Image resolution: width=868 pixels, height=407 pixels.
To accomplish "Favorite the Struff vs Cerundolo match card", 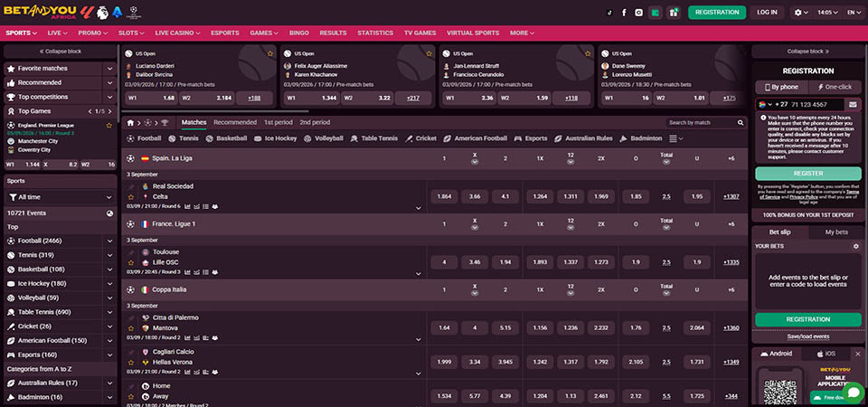I will point(588,53).
